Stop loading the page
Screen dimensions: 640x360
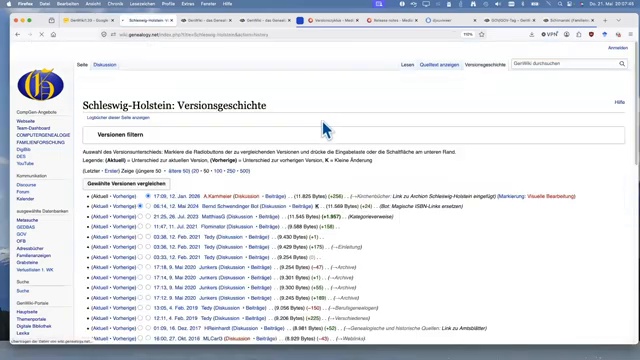pyautogui.click(x=42, y=35)
